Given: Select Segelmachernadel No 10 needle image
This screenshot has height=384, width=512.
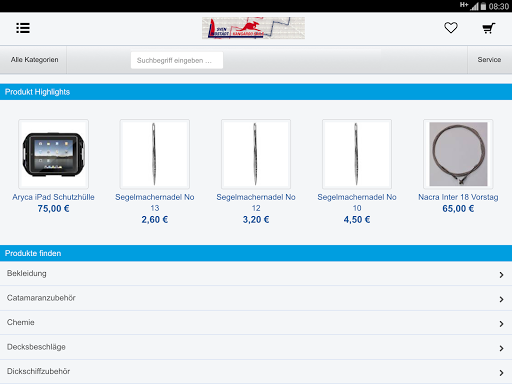Looking at the screenshot, I should (x=357, y=154).
